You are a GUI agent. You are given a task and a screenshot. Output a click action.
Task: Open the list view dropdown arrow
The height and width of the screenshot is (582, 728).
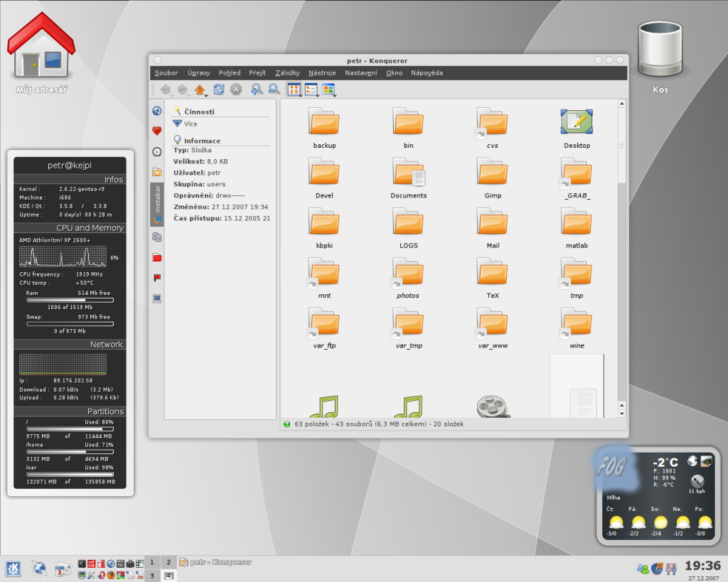click(x=318, y=95)
